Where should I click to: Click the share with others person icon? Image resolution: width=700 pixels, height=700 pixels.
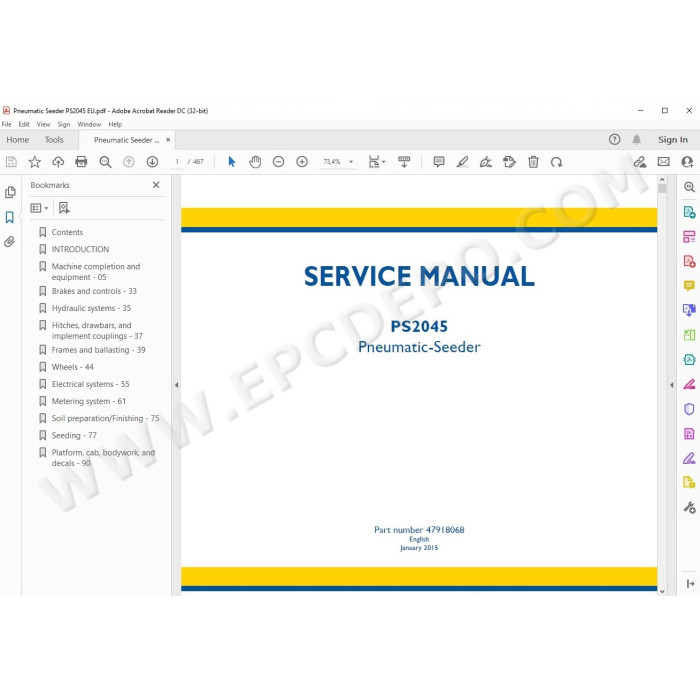(x=687, y=162)
